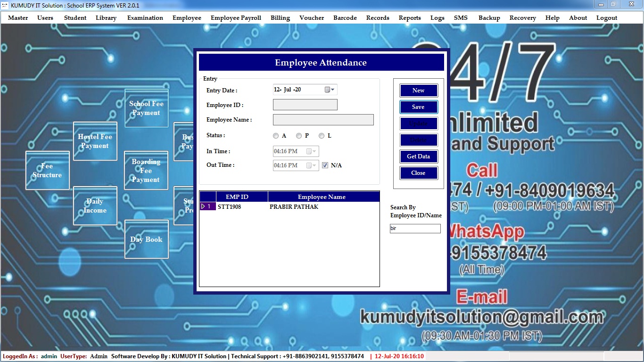Viewport: 644px width, 362px height.
Task: Select the P status radio button
Action: tap(299, 136)
